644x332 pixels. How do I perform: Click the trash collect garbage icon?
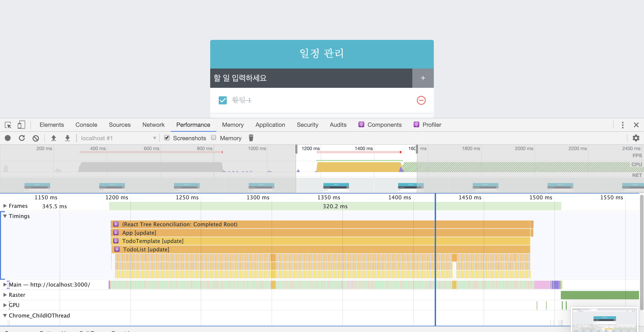pyautogui.click(x=251, y=138)
